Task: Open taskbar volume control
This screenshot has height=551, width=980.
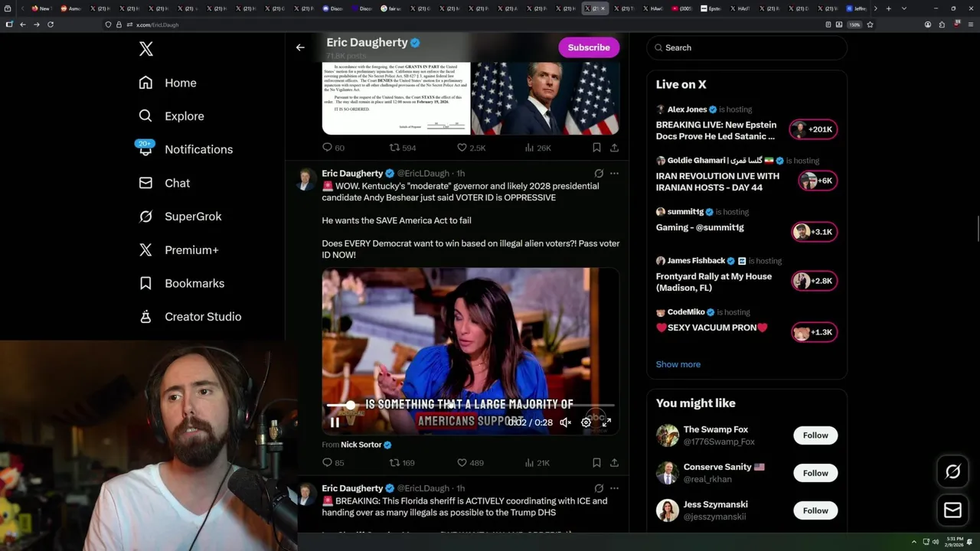Action: [934, 542]
